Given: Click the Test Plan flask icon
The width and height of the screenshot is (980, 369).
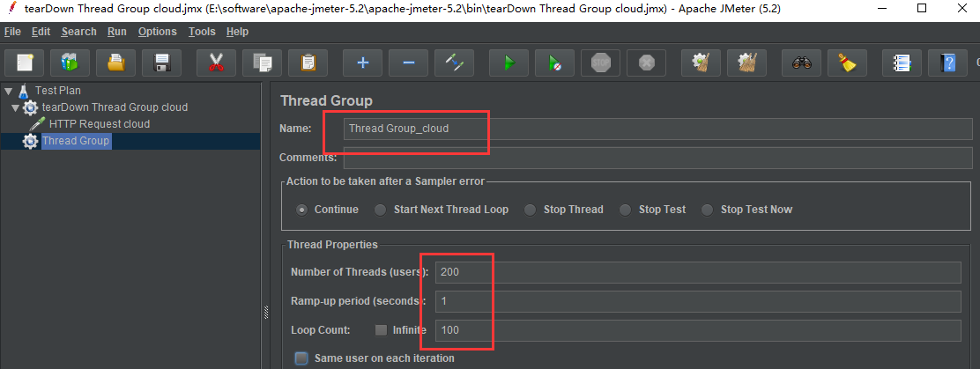Looking at the screenshot, I should (x=24, y=92).
